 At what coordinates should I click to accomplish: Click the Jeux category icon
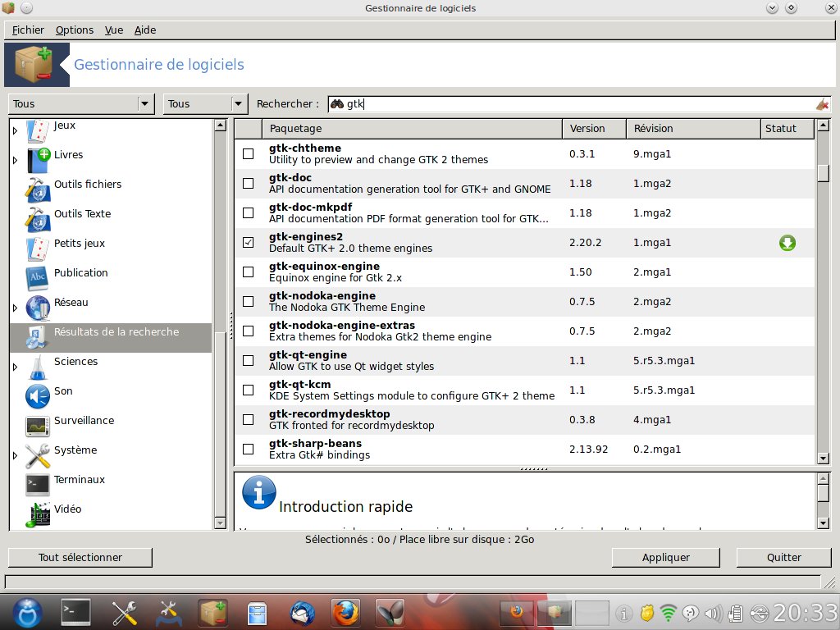pyautogui.click(x=38, y=130)
